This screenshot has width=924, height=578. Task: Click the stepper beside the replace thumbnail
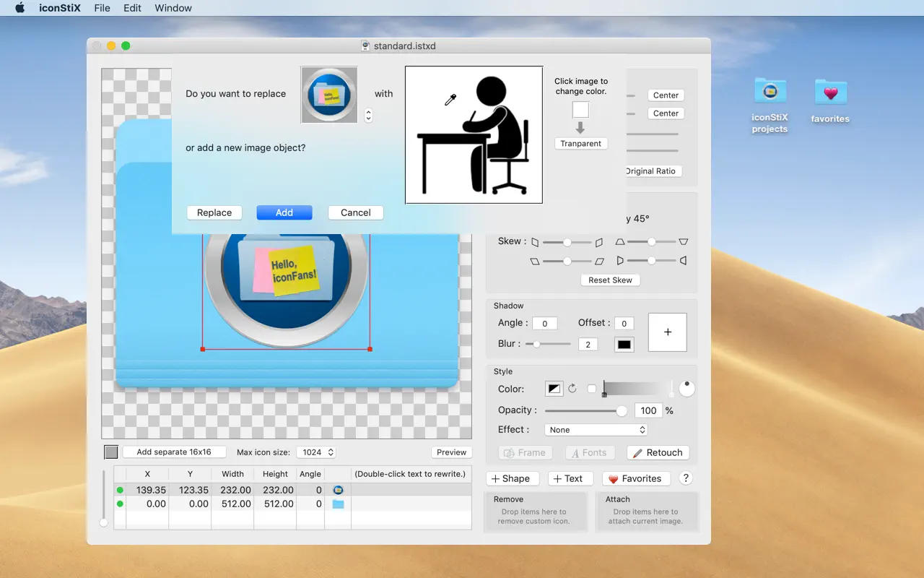[368, 115]
